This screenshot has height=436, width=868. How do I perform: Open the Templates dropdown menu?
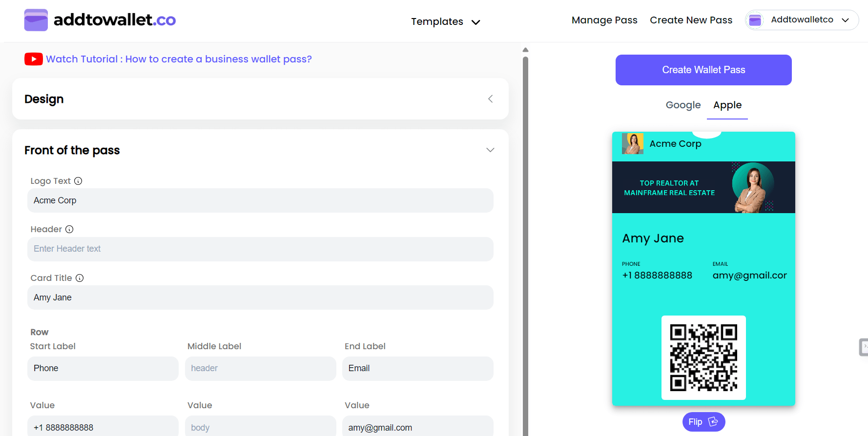pyautogui.click(x=445, y=21)
